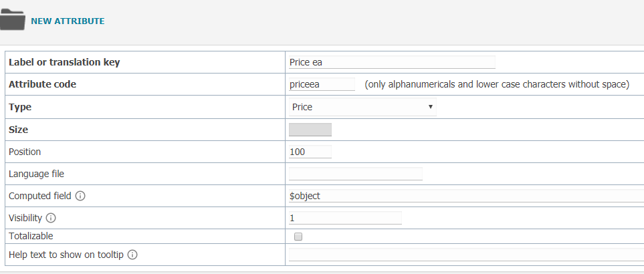Click the New Attribute heading

[68, 21]
